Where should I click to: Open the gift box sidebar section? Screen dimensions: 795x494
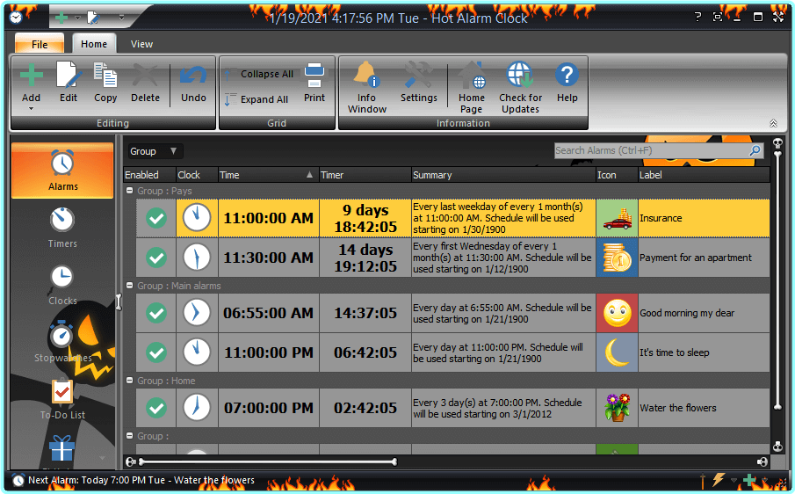pyautogui.click(x=62, y=448)
